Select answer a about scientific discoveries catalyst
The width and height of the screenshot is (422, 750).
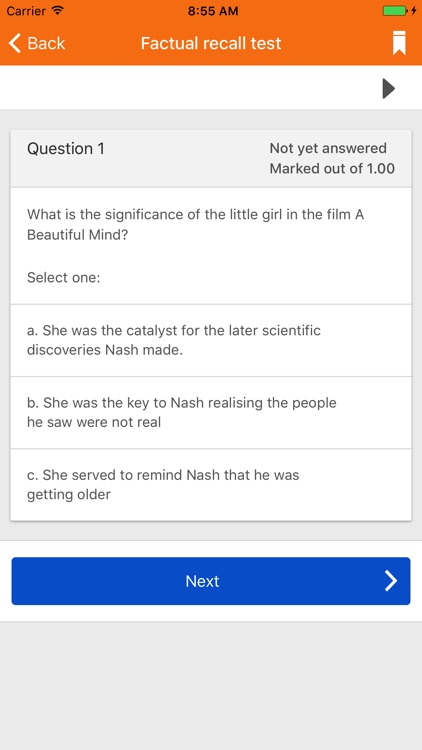click(211, 340)
